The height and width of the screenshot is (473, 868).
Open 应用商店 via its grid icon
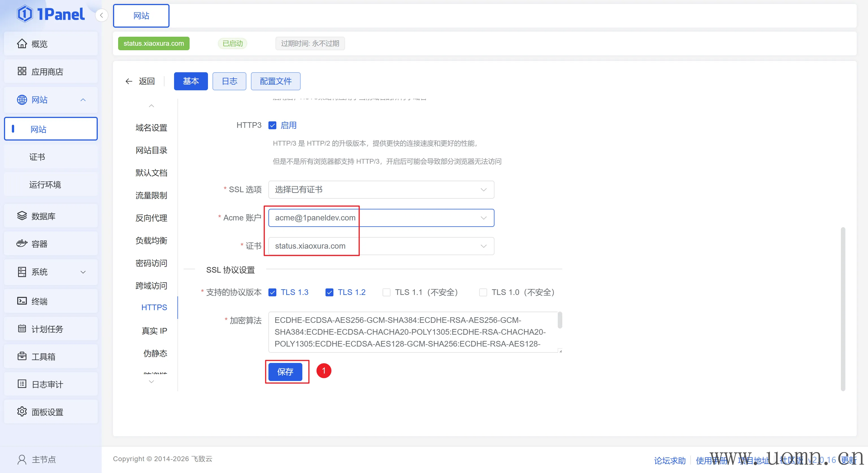tap(22, 71)
